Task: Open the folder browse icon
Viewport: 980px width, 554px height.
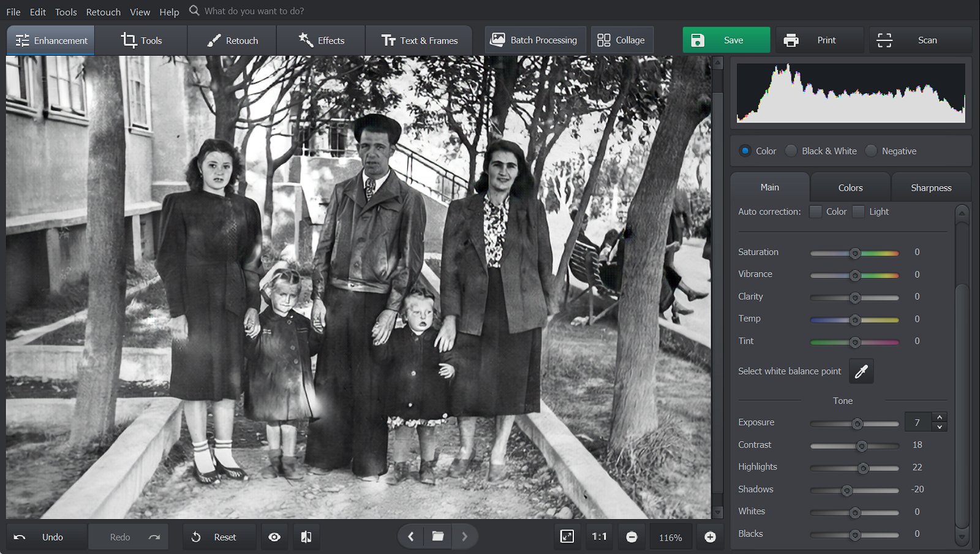Action: (438, 536)
